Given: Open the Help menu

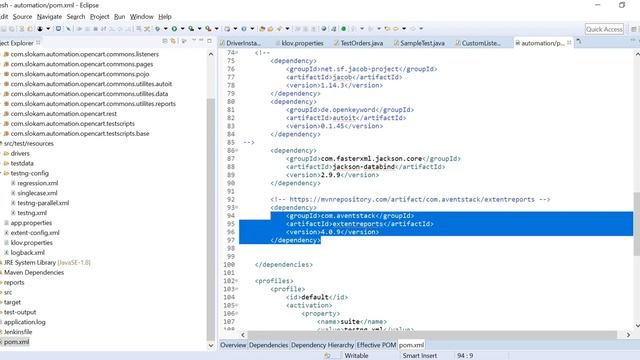Looking at the screenshot, I should [x=165, y=17].
